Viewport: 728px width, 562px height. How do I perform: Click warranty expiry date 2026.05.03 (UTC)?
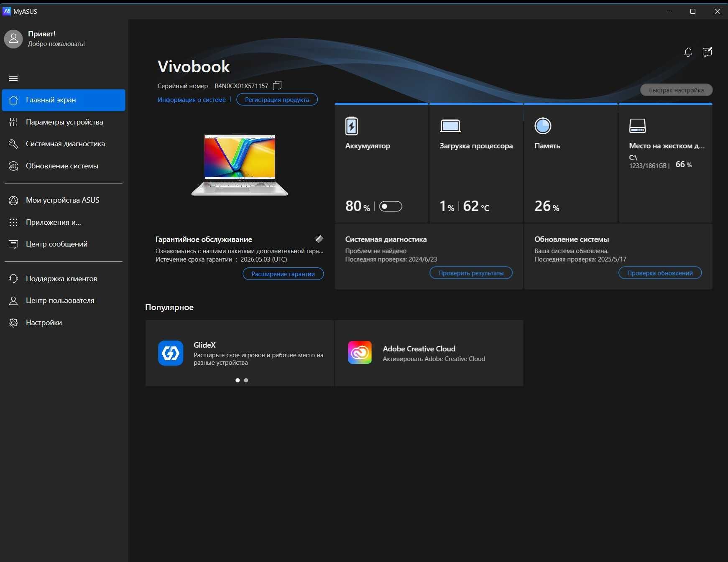point(263,259)
